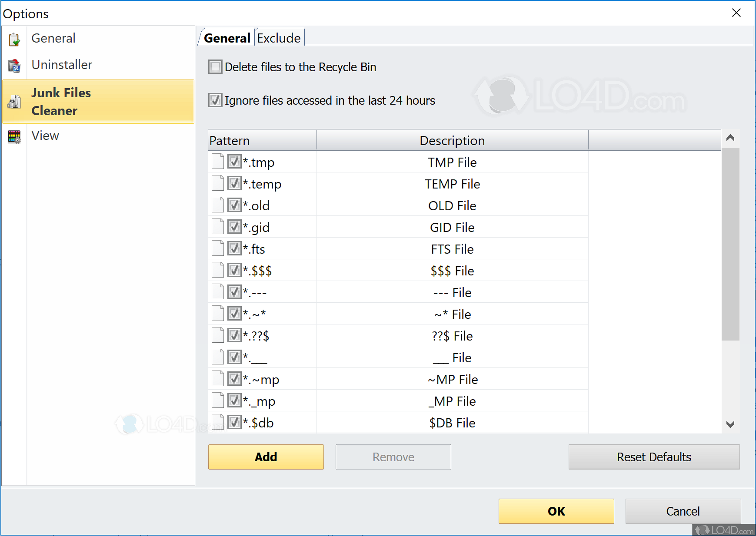Screen dimensions: 756x536
Task: Select the Uninstaller category icon
Action: point(14,65)
